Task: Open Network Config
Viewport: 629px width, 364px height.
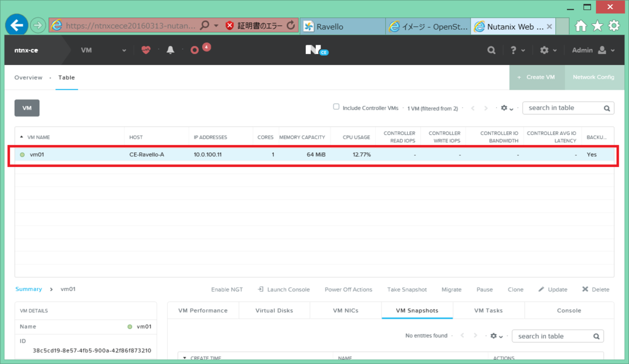Action: pyautogui.click(x=594, y=77)
